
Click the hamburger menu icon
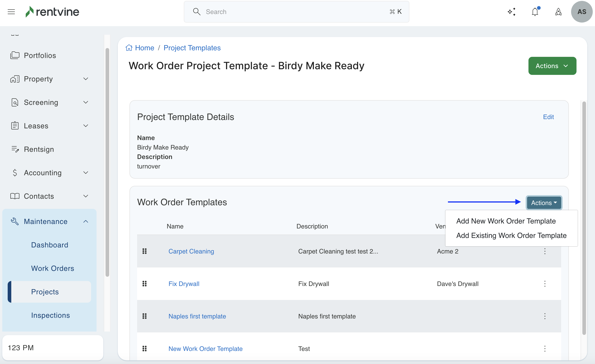point(11,12)
